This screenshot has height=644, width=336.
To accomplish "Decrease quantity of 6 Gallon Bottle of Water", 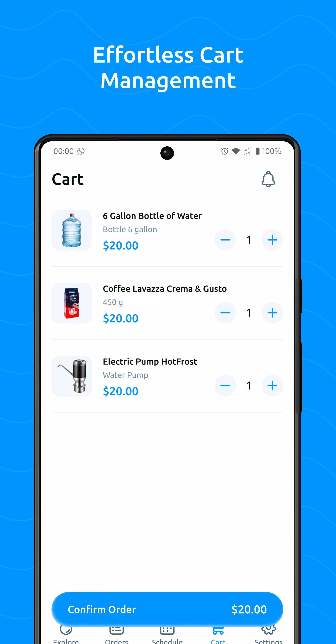I will 225,240.
